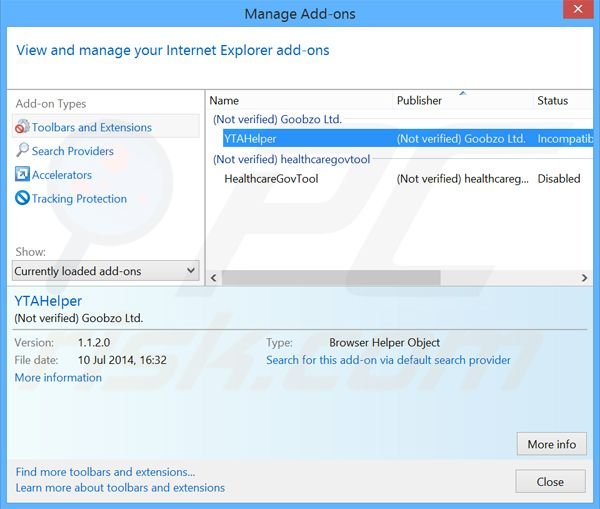Screen dimensions: 600x509
Task: Open the Accelerators add-on type
Action: pos(62,175)
